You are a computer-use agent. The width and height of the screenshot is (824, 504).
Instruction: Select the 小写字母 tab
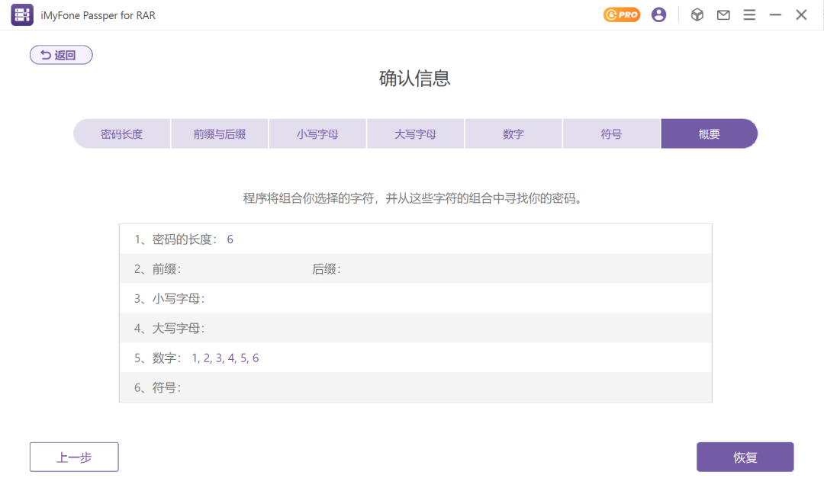click(317, 133)
